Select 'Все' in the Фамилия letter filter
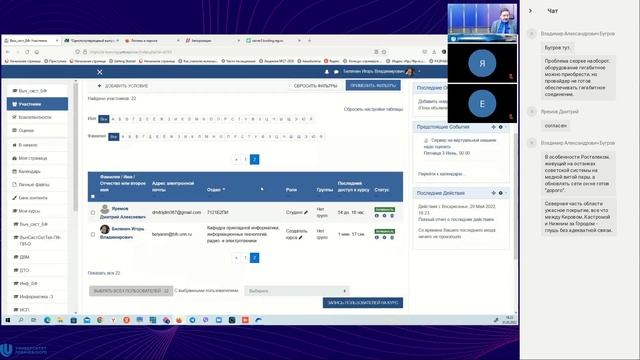Viewport: 640px width, 360px height. 113,137
